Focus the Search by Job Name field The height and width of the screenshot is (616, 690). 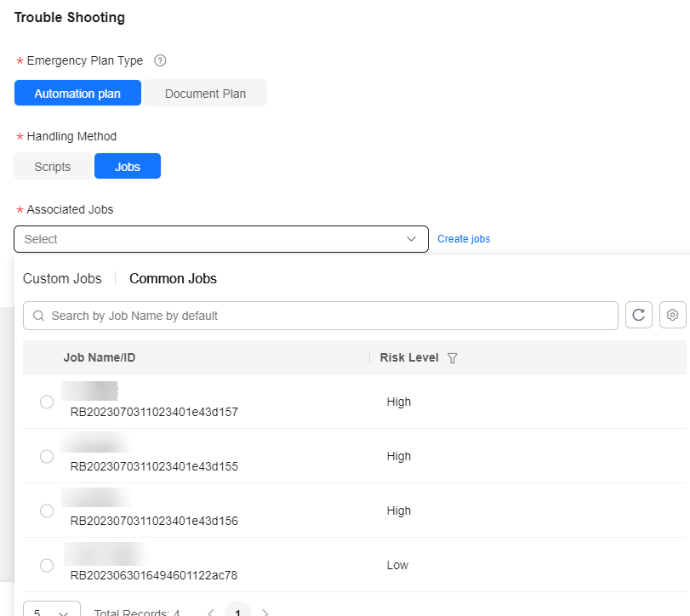click(321, 316)
